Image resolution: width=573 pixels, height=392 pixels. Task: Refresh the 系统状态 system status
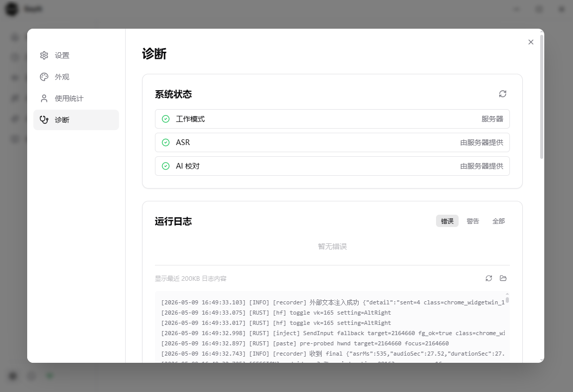click(503, 94)
